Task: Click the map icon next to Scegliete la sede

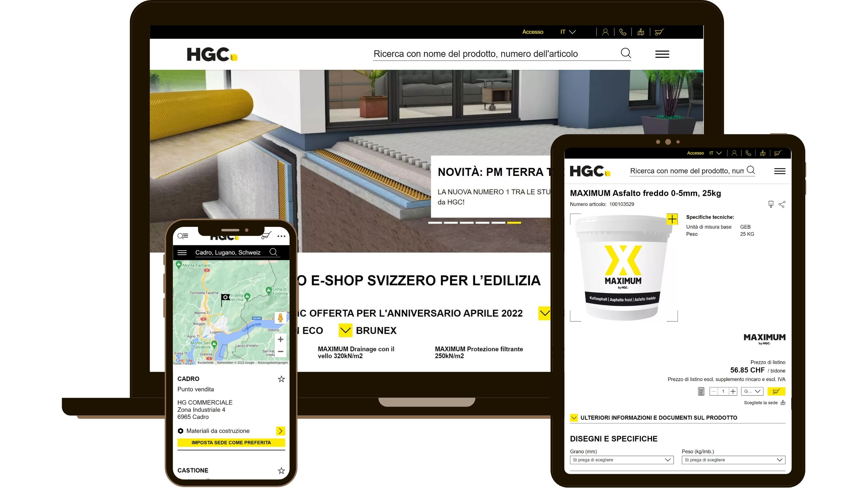Action: pyautogui.click(x=784, y=402)
